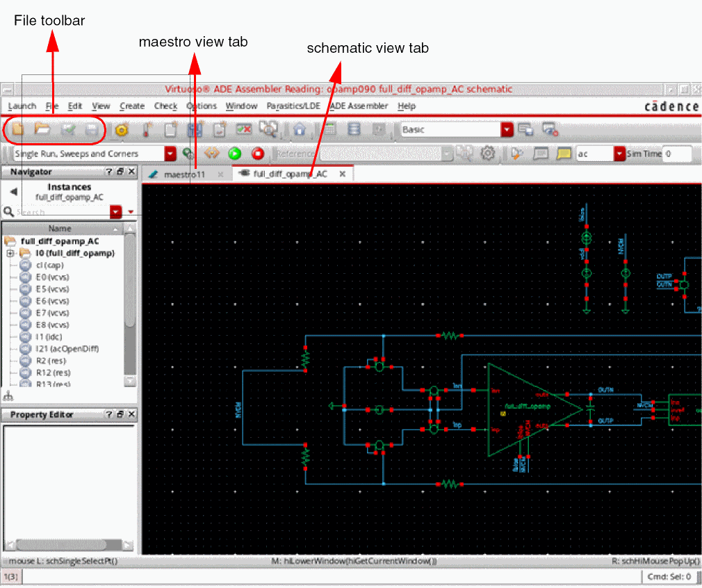
Task: Click the home icon in the toolbar
Action: (300, 129)
